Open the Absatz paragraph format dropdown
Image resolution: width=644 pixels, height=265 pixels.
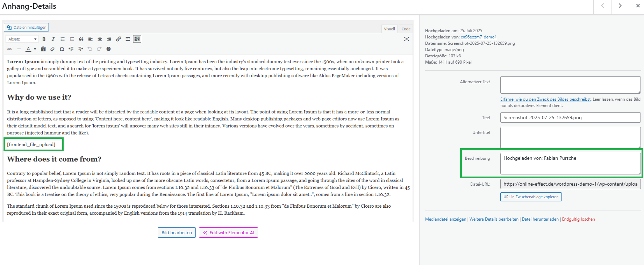click(22, 39)
